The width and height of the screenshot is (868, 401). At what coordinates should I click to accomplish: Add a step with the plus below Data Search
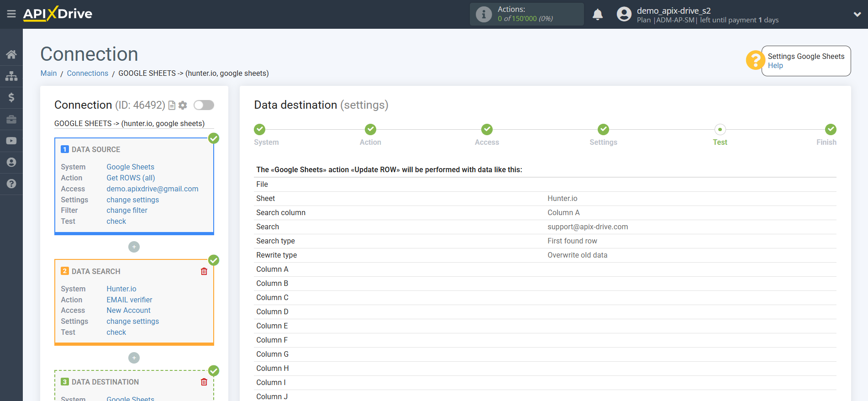(x=134, y=358)
